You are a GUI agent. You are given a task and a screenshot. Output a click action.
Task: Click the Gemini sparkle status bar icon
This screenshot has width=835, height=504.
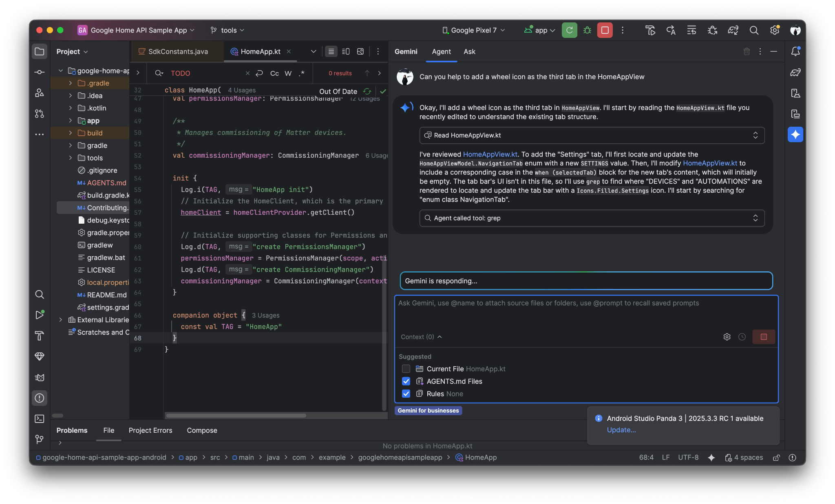click(x=711, y=458)
